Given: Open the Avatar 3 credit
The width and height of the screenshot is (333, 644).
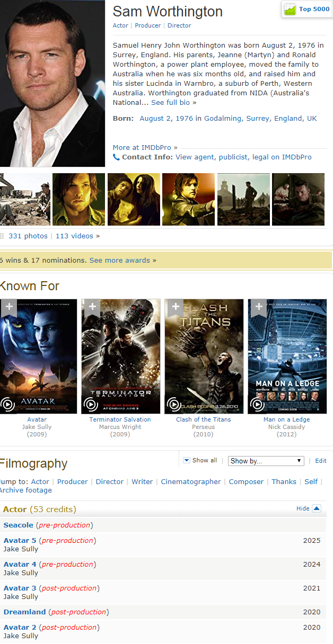Looking at the screenshot, I should click(20, 588).
